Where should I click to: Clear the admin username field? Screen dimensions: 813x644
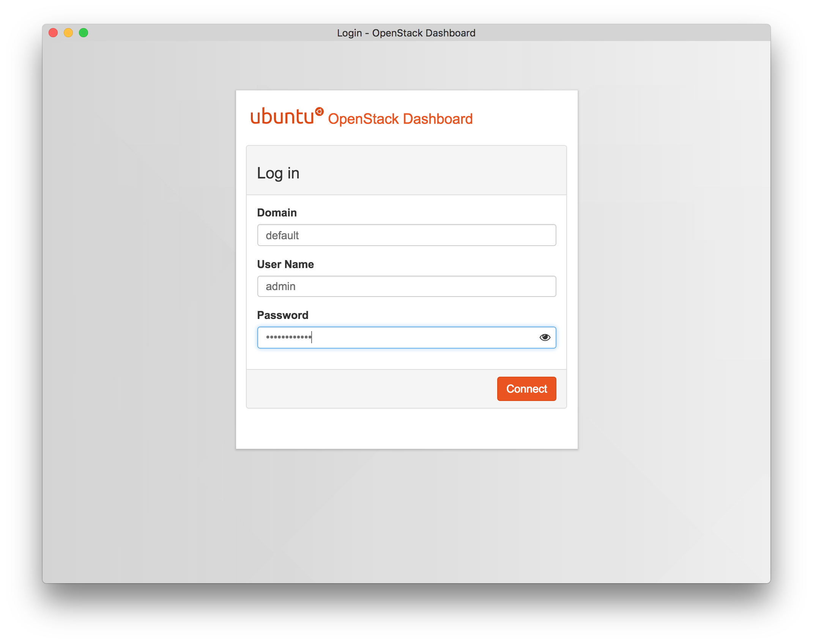[406, 286]
